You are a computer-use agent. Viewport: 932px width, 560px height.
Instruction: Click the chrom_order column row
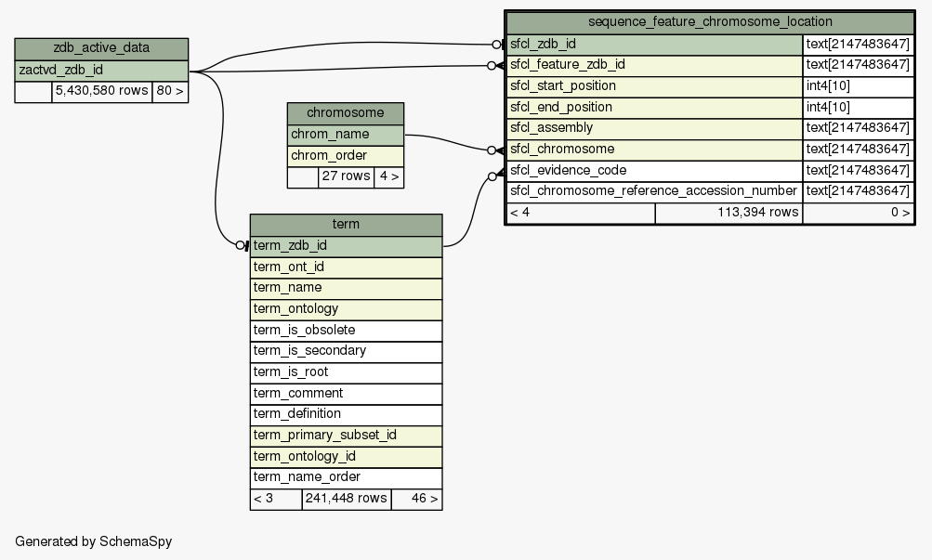click(x=346, y=156)
